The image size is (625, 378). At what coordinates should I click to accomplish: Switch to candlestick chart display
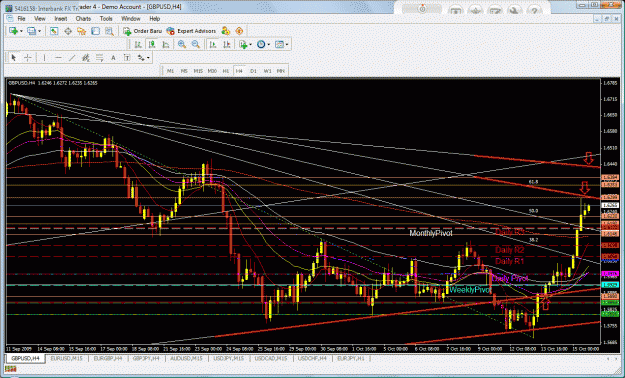(x=152, y=45)
